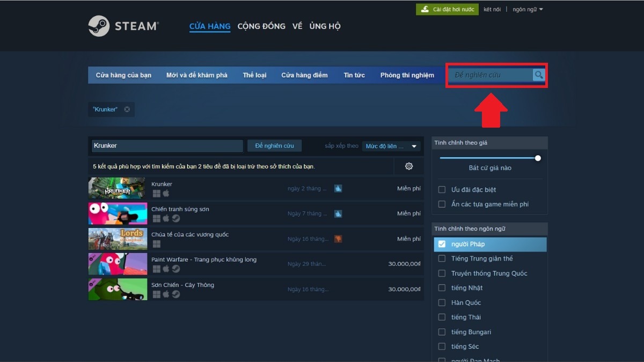Open the Paint Warfare - Trang phục khủng long result
Screen dimensions: 644x362
click(204, 260)
